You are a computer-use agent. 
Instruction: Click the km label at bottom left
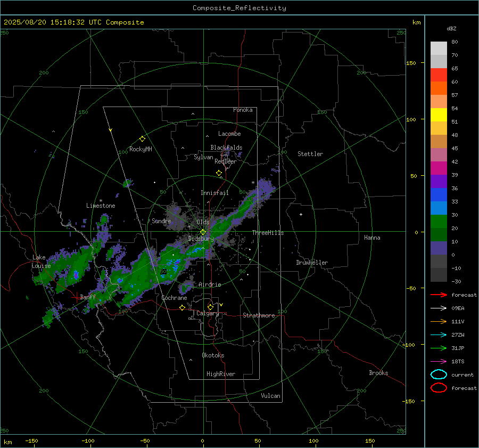[x=7, y=442]
